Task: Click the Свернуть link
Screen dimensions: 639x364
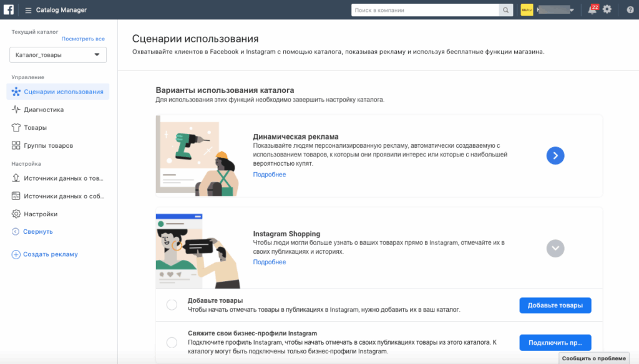Action: point(38,231)
